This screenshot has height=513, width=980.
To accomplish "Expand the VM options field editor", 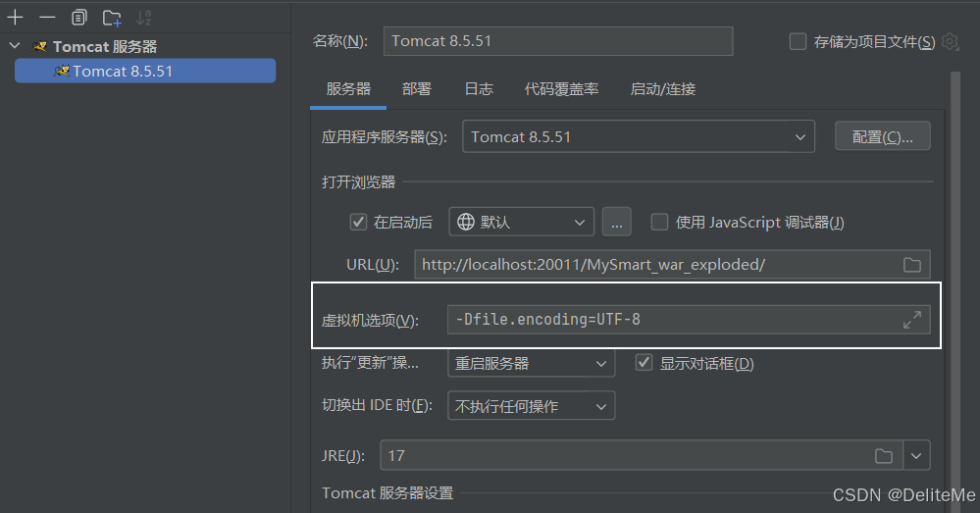I will coord(912,320).
